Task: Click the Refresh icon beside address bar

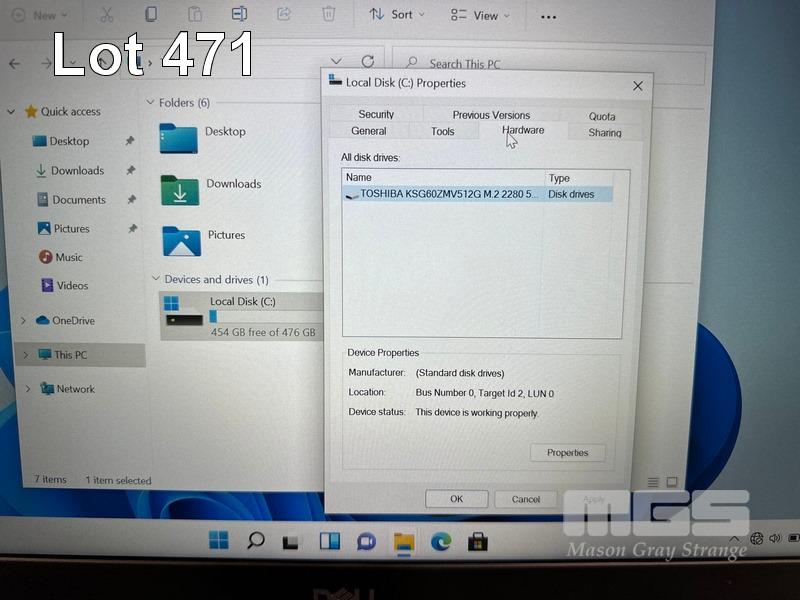Action: [368, 62]
